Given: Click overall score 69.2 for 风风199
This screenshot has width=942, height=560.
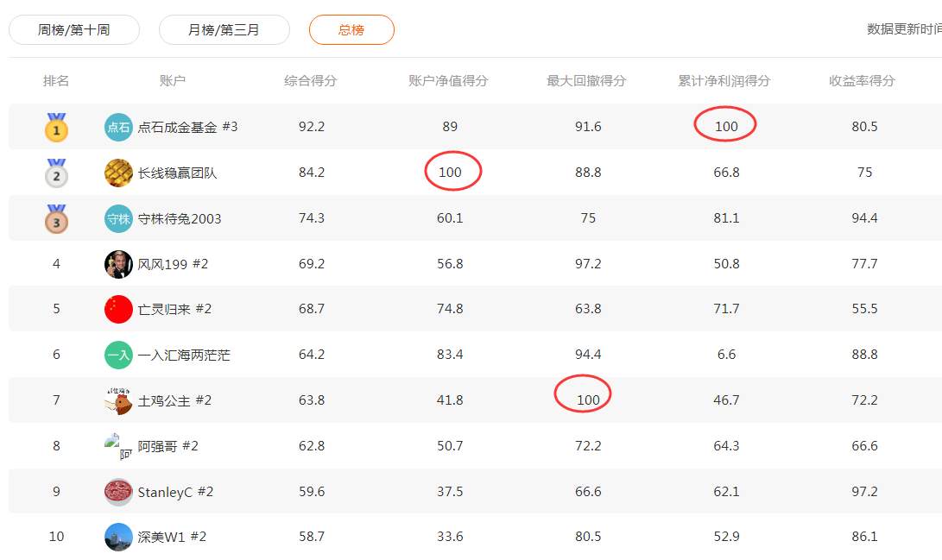Looking at the screenshot, I should pyautogui.click(x=312, y=263).
